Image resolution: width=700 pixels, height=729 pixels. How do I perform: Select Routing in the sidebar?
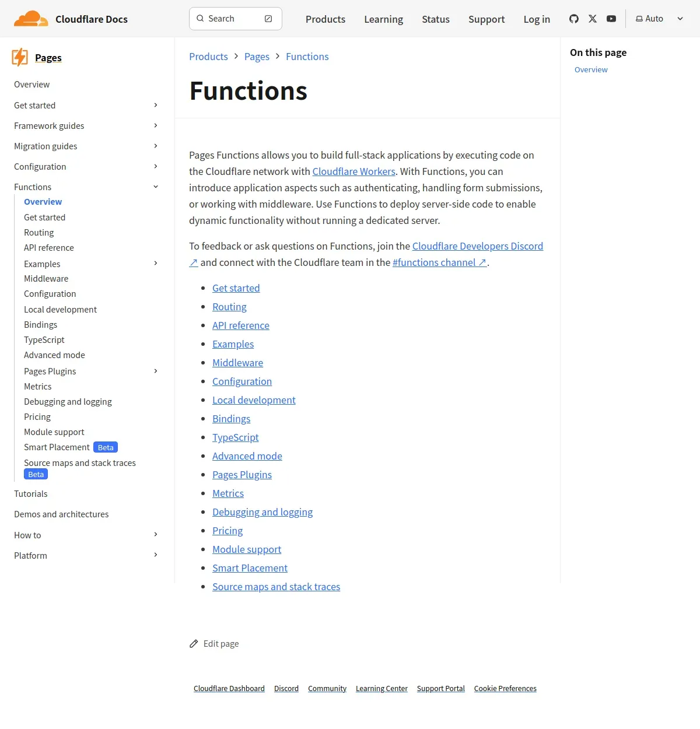pos(38,233)
